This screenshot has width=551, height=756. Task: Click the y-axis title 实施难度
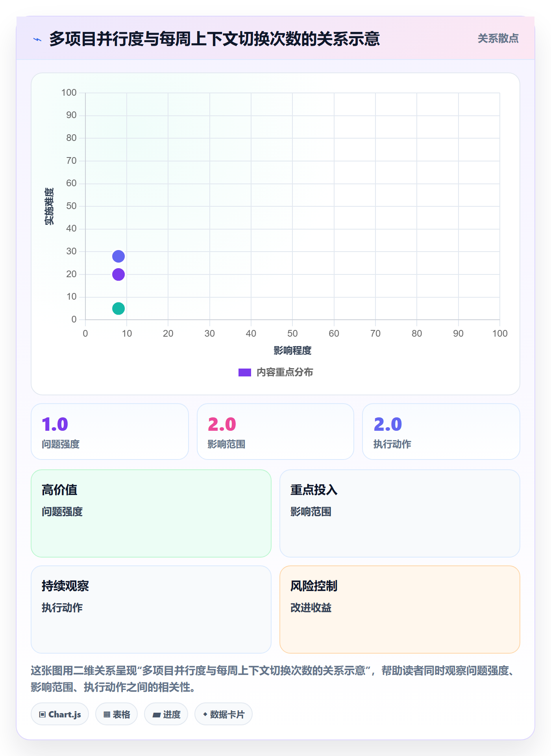[49, 206]
